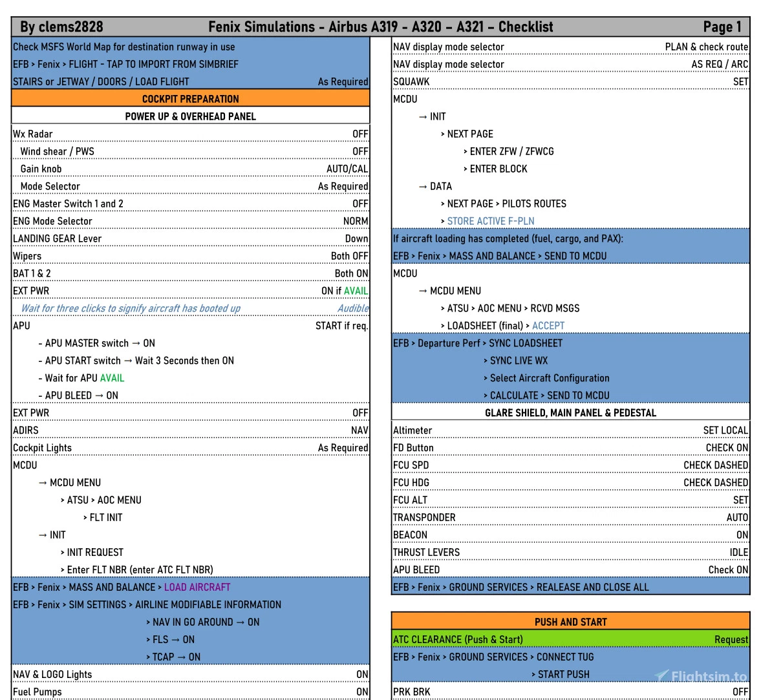This screenshot has width=761, height=700.
Task: Click the blue ACCEPT text after LOADSHEET
Action: pyautogui.click(x=548, y=326)
